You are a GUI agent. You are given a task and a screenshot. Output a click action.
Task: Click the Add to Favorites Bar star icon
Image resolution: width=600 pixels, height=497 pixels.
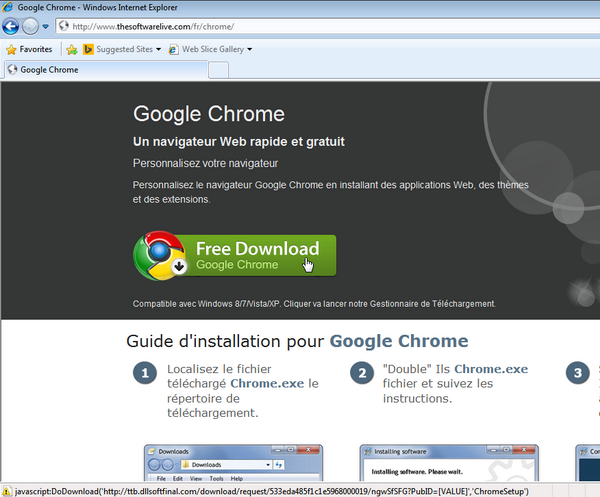[x=72, y=49]
